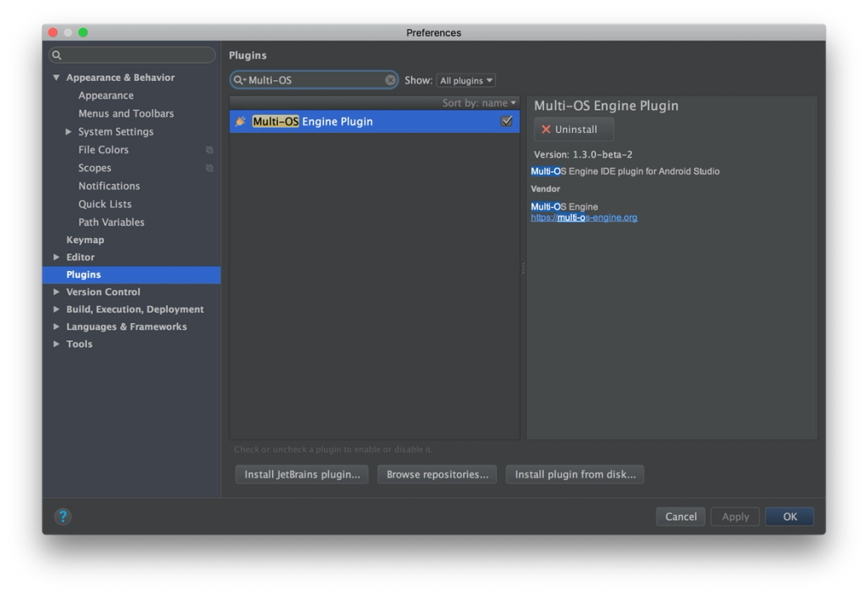
Task: Click the shared-settings icon beside Scopes
Action: (x=210, y=168)
